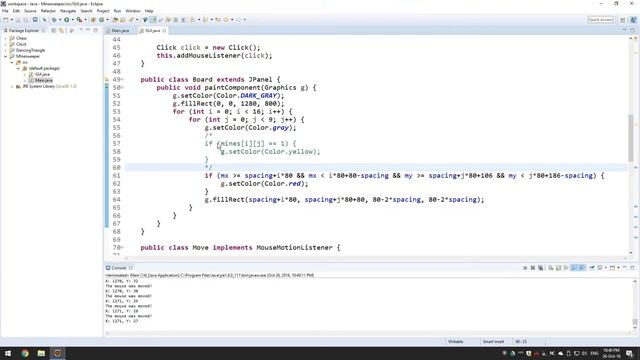This screenshot has height=360, width=640.
Task: Collapse the src folder node
Action: click(x=12, y=62)
